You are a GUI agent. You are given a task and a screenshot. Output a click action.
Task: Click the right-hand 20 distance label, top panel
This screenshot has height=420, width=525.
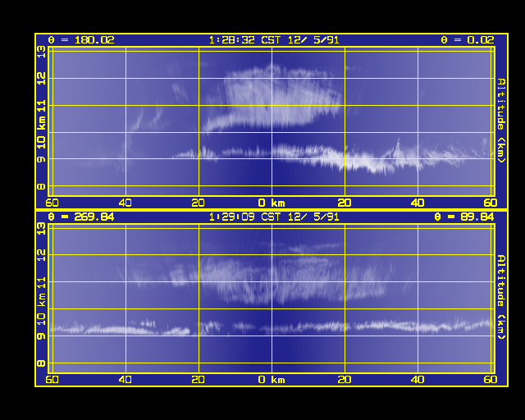pyautogui.click(x=345, y=203)
